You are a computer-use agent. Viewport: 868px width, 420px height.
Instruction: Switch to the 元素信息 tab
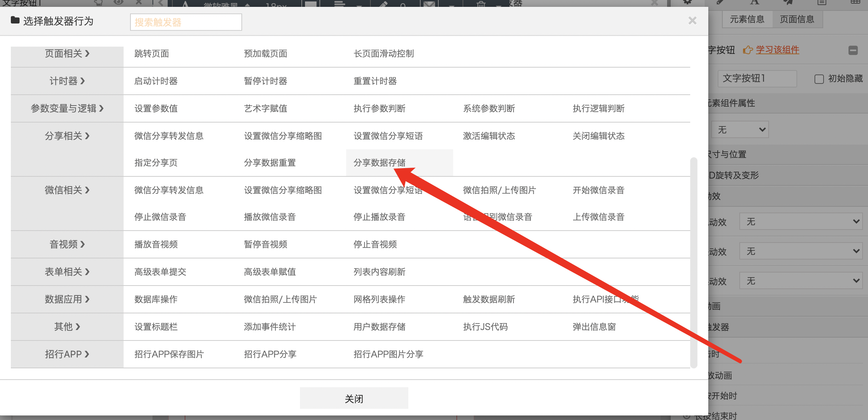[x=747, y=19]
